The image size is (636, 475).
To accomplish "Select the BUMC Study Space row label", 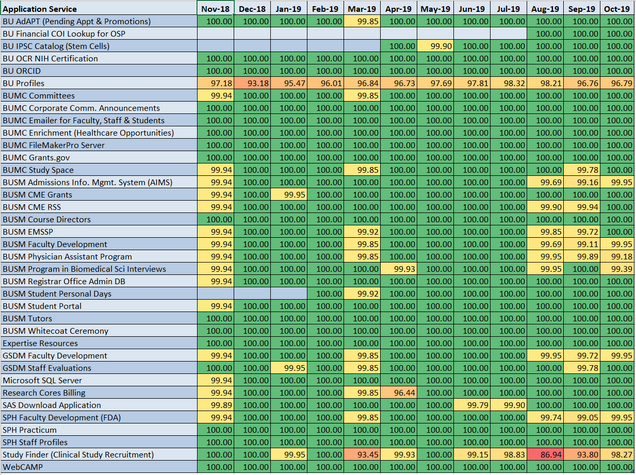I will [x=99, y=170].
